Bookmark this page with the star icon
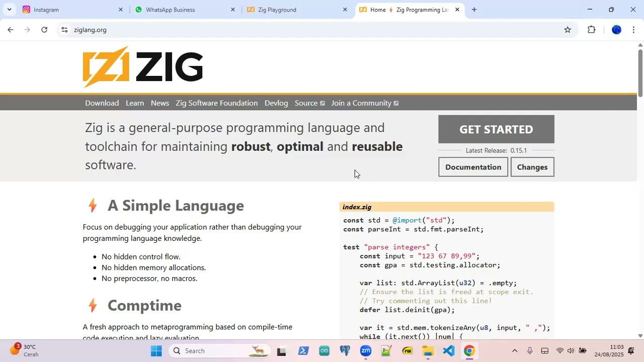The image size is (644, 362). point(568,30)
